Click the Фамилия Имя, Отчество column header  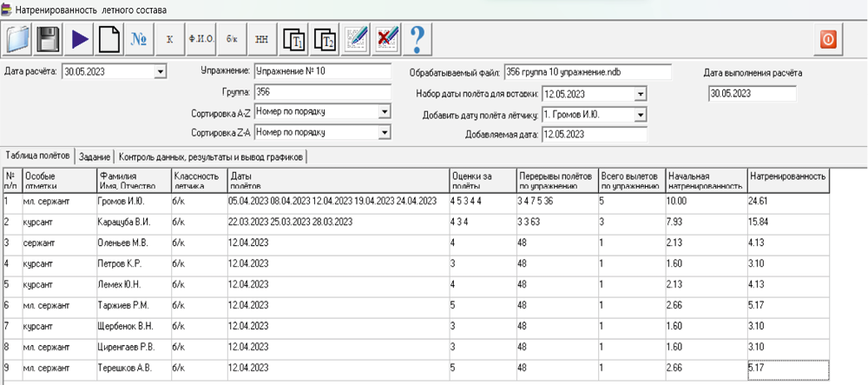pyautogui.click(x=132, y=181)
